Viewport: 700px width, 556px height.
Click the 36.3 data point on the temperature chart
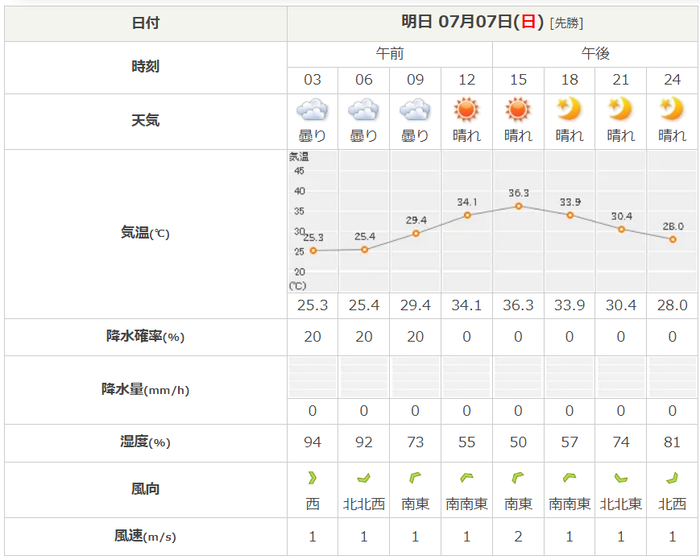(x=518, y=206)
